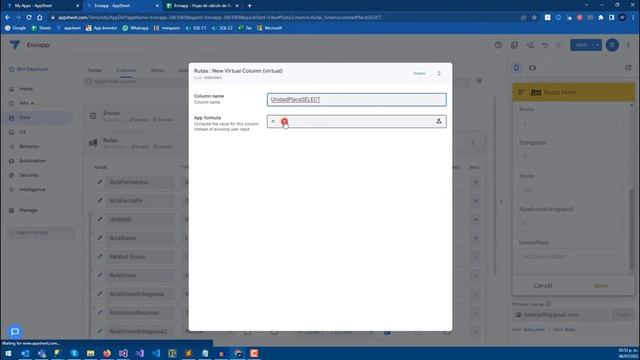Click the Column name input field
The image size is (640, 360).
356,100
